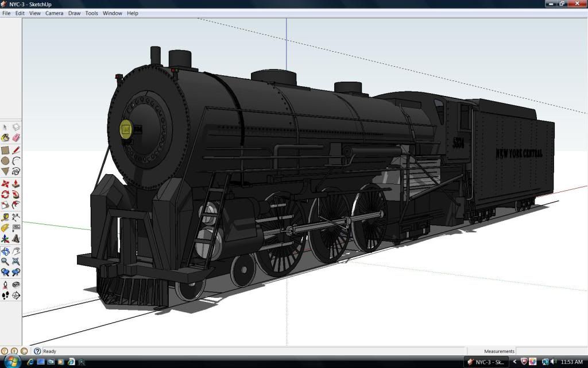The width and height of the screenshot is (588, 368).
Task: Click the Ready status text
Action: click(x=49, y=351)
